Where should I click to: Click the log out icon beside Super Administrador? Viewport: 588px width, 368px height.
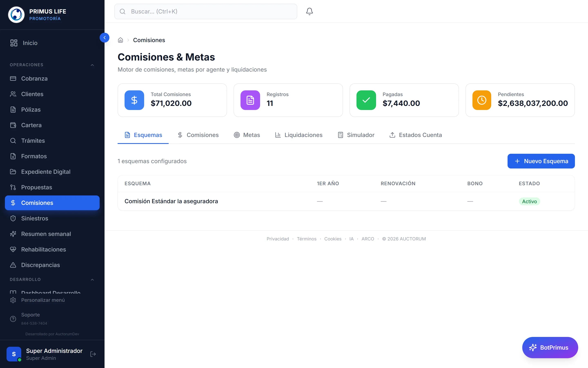pos(93,354)
